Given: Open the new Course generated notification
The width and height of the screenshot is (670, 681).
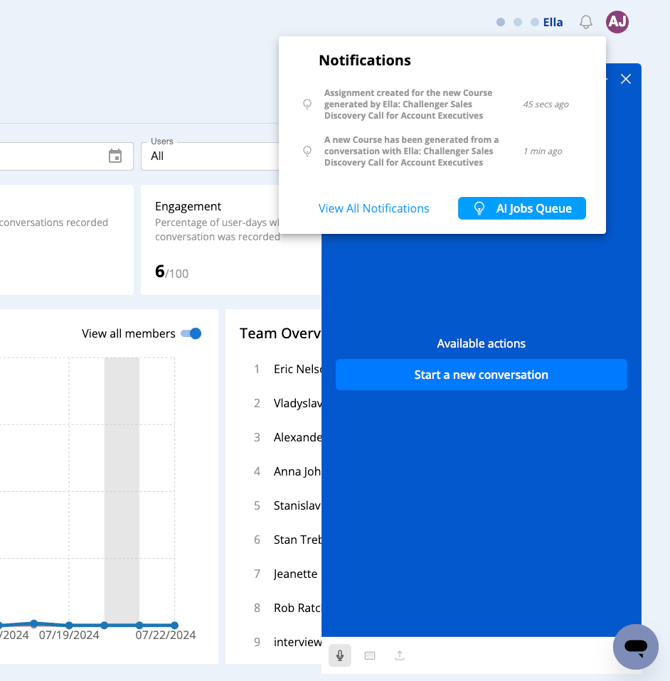Looking at the screenshot, I should pos(411,151).
